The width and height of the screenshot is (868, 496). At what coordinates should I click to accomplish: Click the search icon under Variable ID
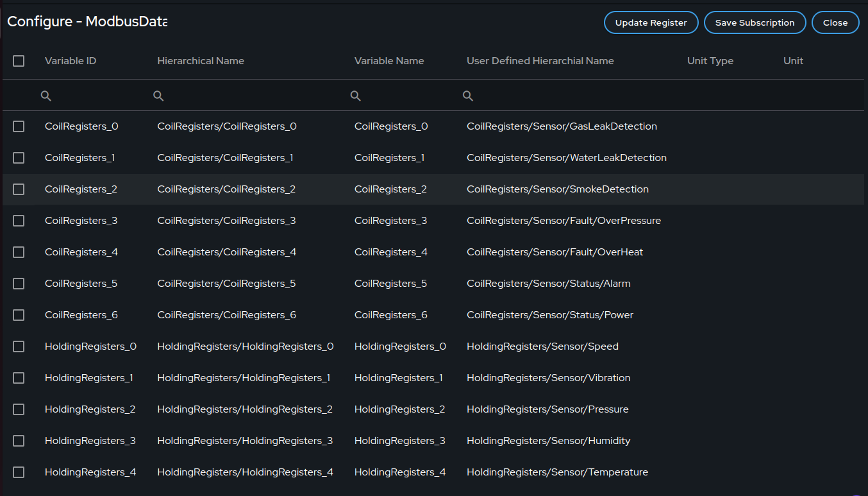click(x=46, y=96)
